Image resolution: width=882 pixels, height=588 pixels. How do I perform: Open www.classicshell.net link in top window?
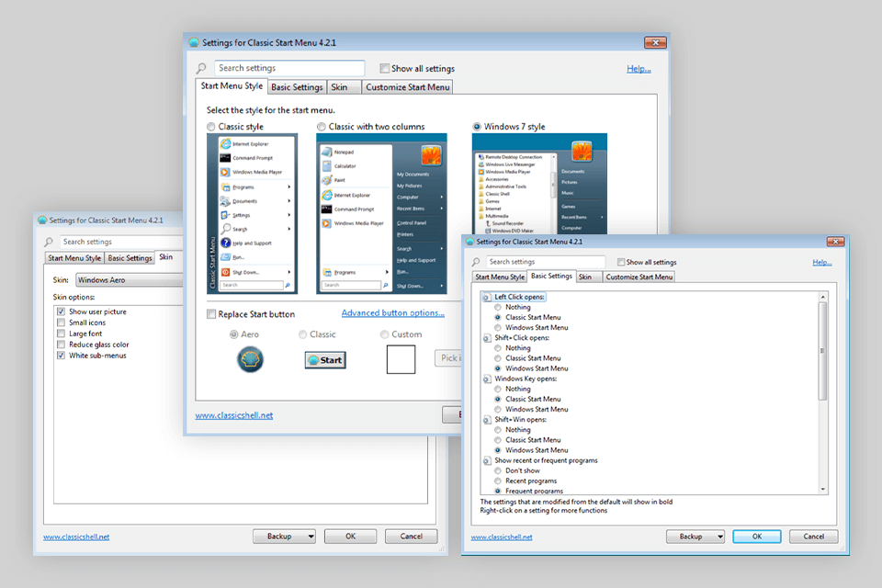pos(234,416)
